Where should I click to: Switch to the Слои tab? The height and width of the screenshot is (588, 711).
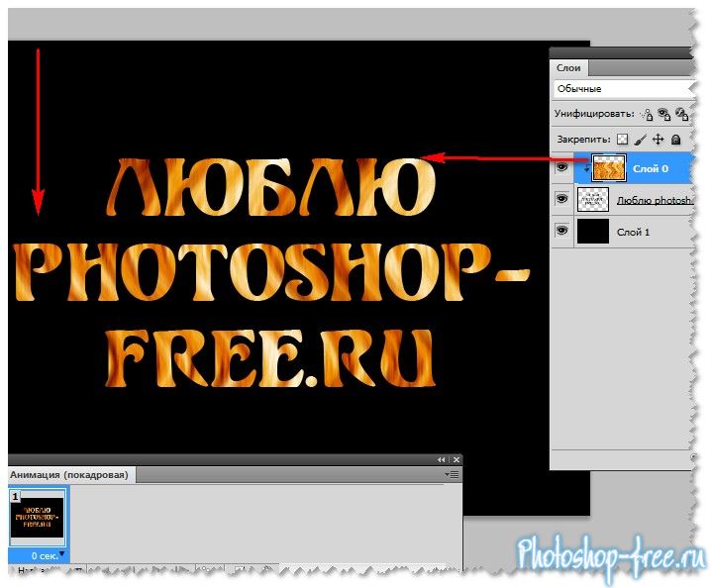pos(569,67)
